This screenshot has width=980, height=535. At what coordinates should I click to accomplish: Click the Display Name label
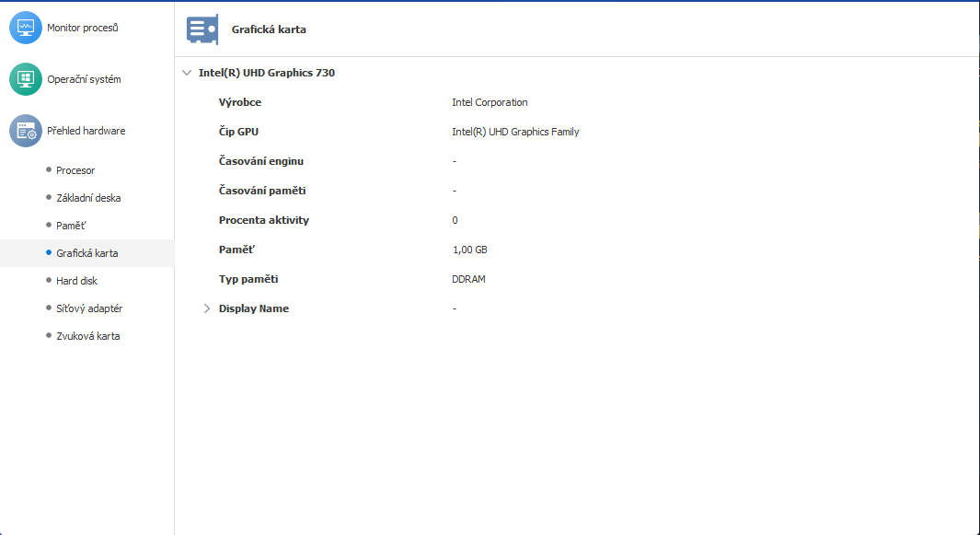pos(254,308)
